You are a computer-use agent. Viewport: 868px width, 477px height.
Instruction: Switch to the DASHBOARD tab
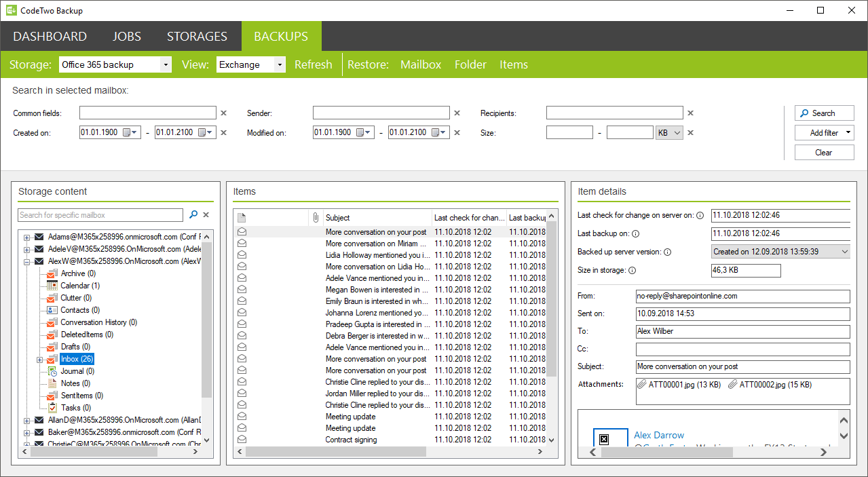50,37
